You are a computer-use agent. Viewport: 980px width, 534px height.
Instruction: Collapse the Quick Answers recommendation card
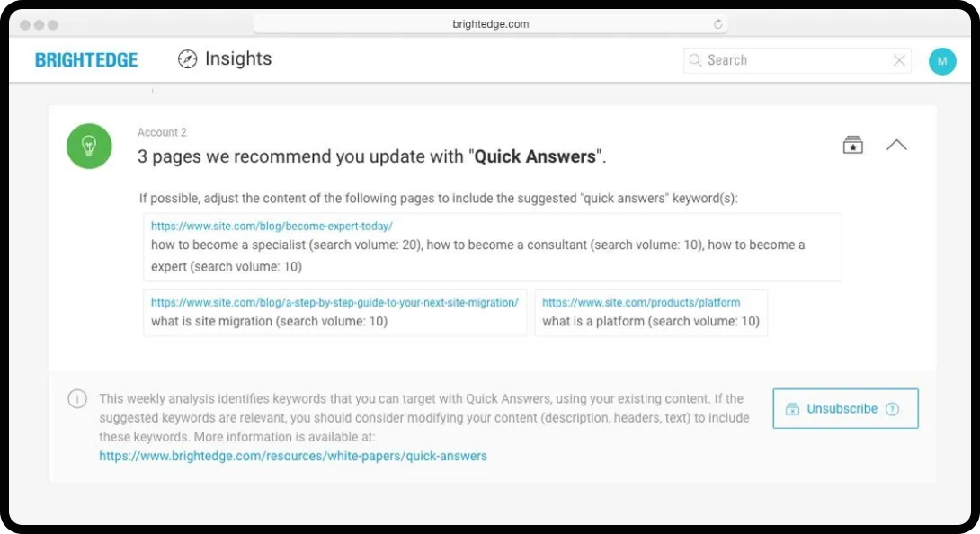coord(896,145)
